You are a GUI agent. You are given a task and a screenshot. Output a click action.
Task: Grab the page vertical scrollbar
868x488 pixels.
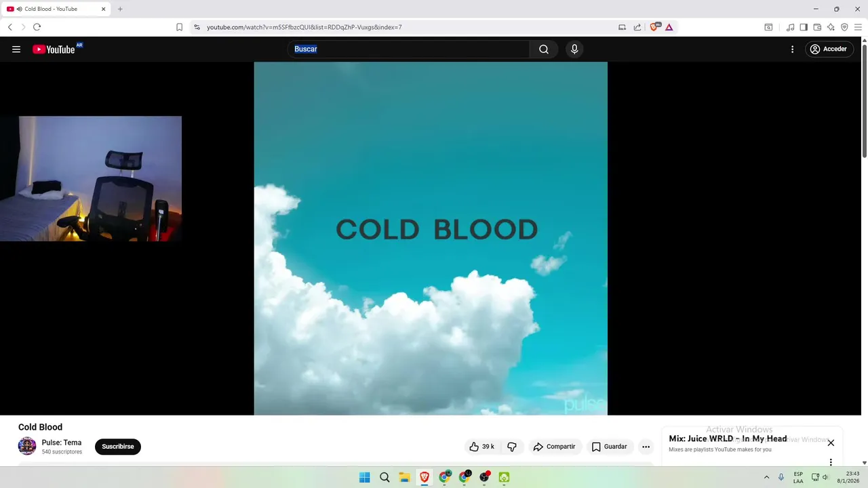865,100
